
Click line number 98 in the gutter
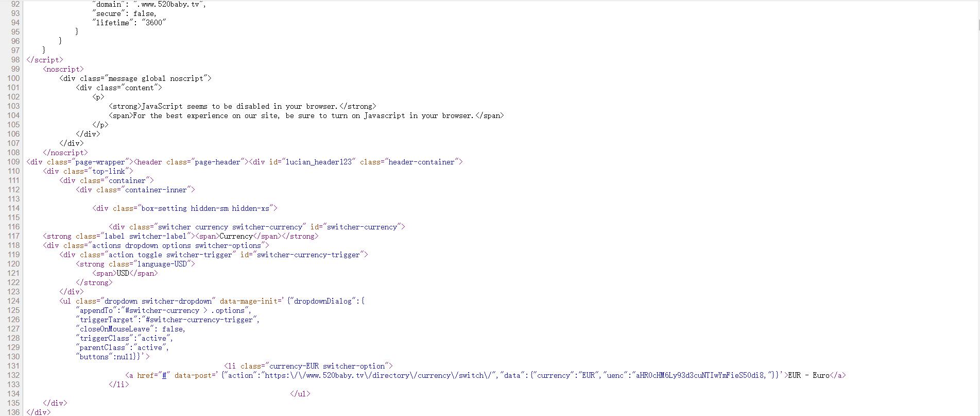click(x=15, y=60)
